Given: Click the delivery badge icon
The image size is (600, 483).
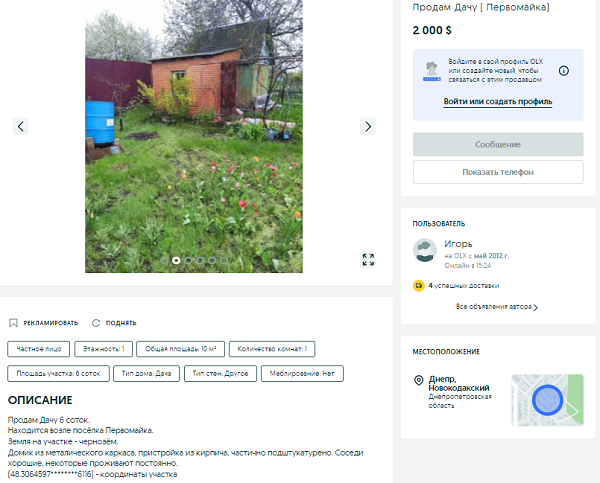Looking at the screenshot, I should (419, 286).
